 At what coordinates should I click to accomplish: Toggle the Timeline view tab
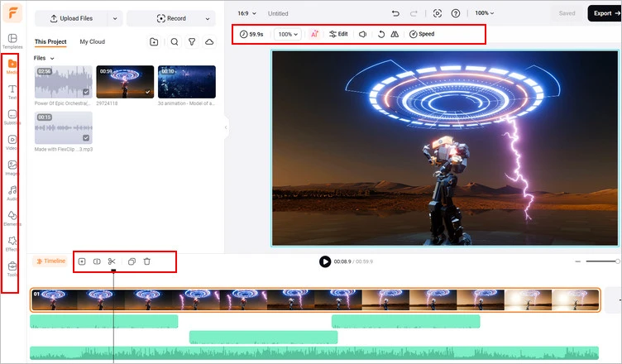pyautogui.click(x=50, y=261)
